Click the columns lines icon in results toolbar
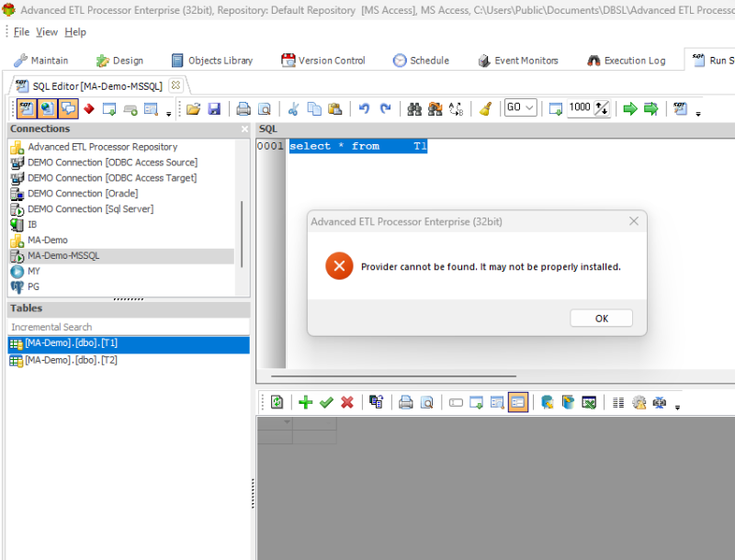The width and height of the screenshot is (735, 560). (x=618, y=402)
